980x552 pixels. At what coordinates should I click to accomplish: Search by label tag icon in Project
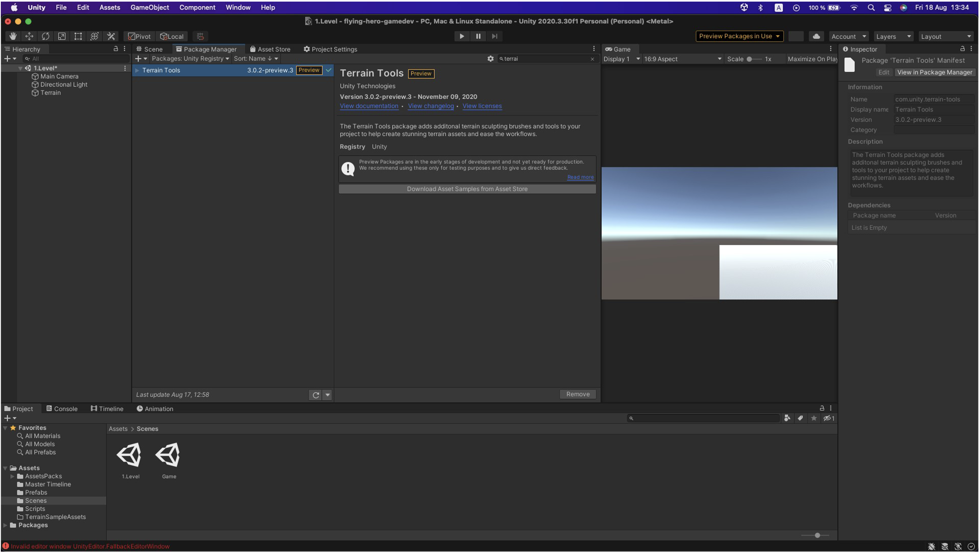pos(800,418)
